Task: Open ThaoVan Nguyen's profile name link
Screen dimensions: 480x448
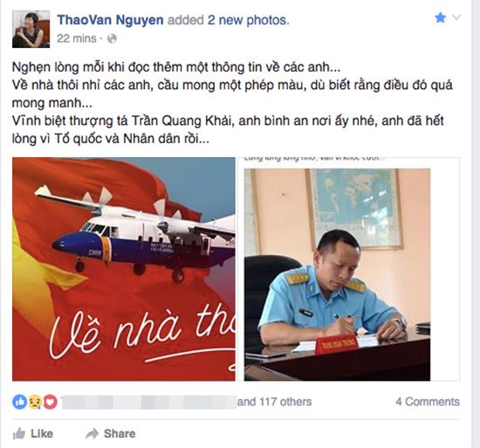Action: pos(110,20)
